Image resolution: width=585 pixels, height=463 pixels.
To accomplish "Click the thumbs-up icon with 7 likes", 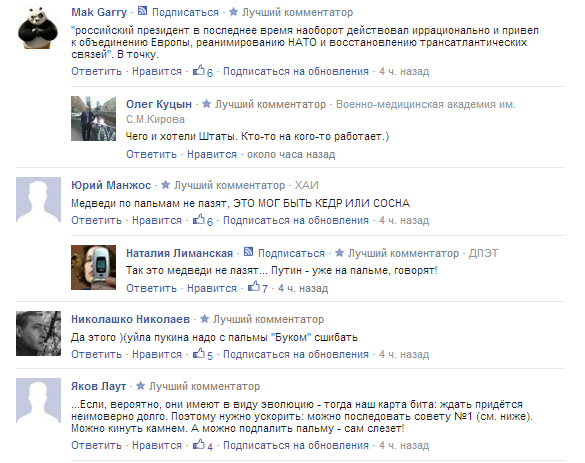I will [x=254, y=287].
